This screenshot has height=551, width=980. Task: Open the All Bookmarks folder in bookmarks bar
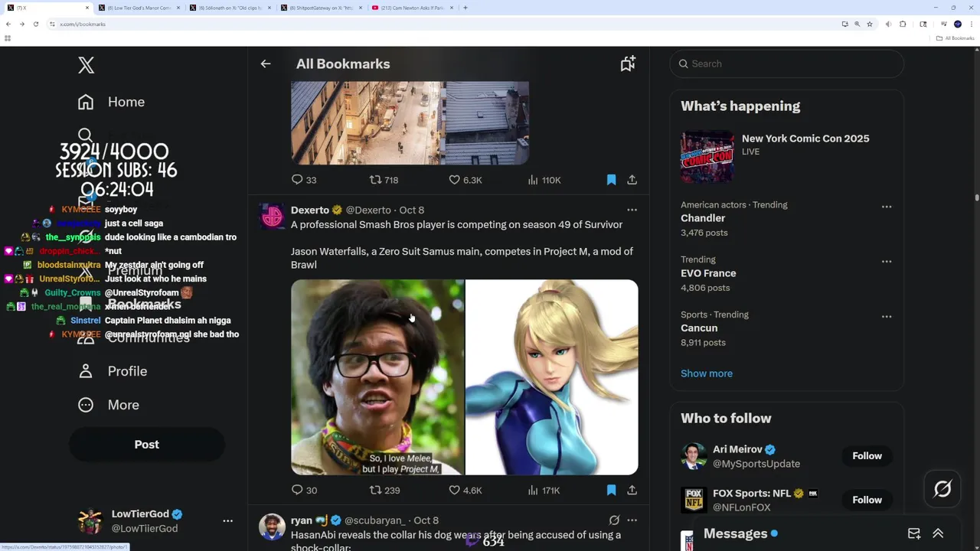tap(955, 38)
